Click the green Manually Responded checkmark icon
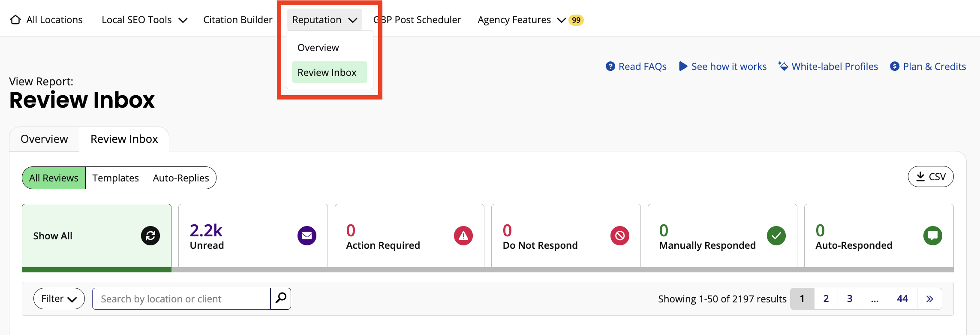This screenshot has width=980, height=335. pos(776,236)
